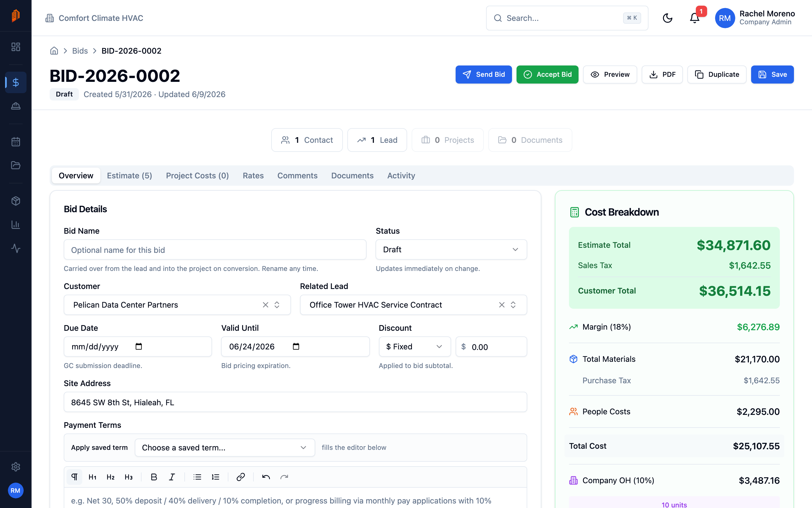Click the Customer Total $36,514.15 value
The width and height of the screenshot is (812, 508).
(x=734, y=291)
